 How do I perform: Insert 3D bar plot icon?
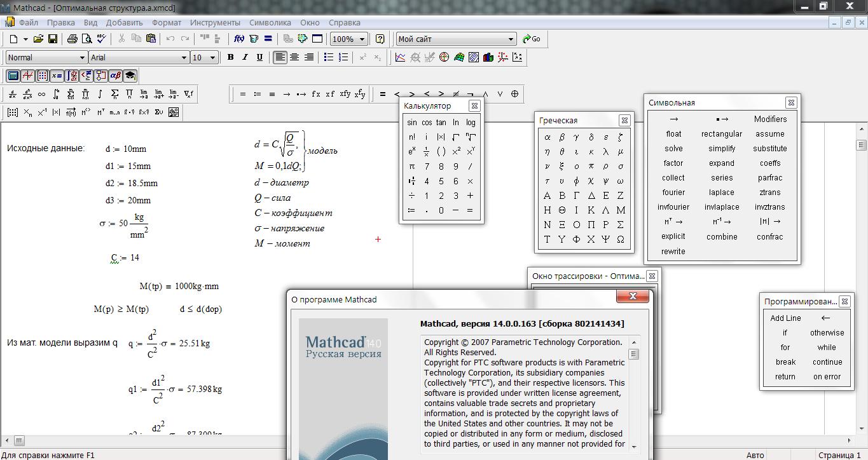(x=488, y=57)
